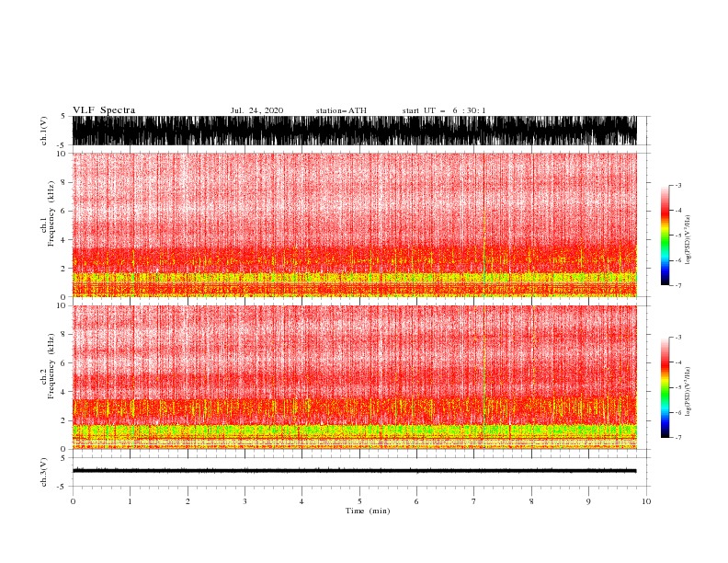Click the ch.1 voltage waveform strip
This screenshot has width=728, height=563.
355,131
